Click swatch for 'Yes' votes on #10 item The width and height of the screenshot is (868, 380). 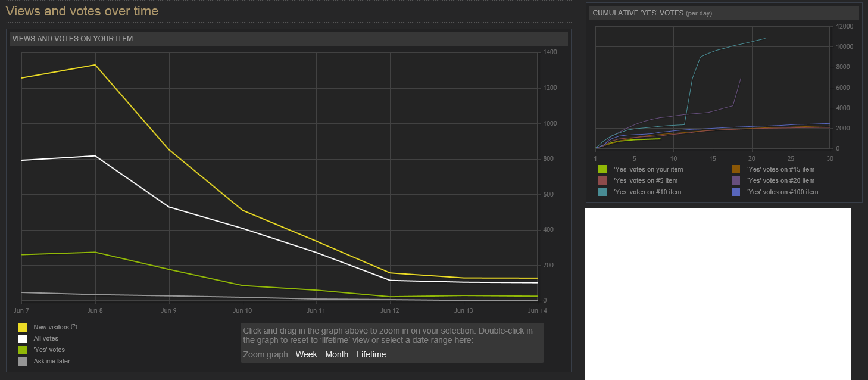(x=602, y=192)
